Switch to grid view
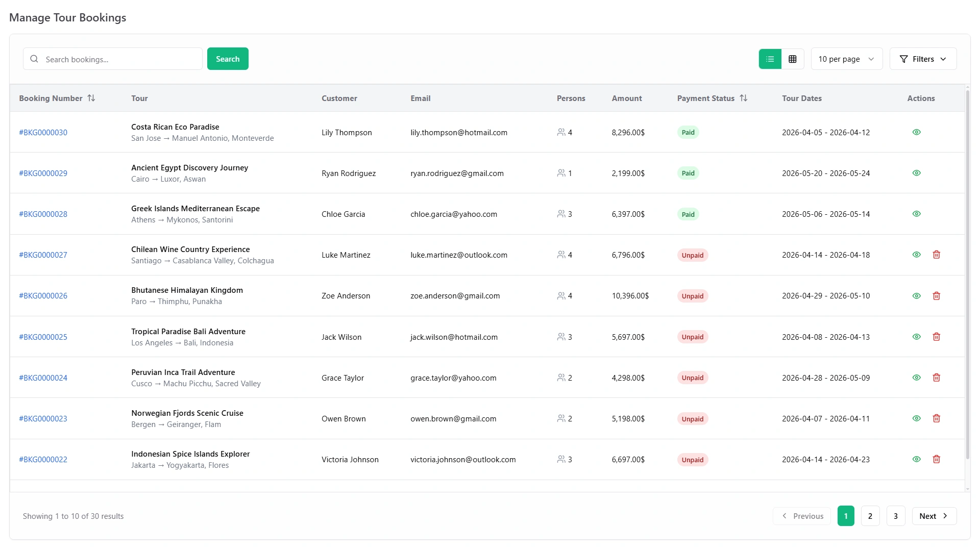 tap(793, 59)
